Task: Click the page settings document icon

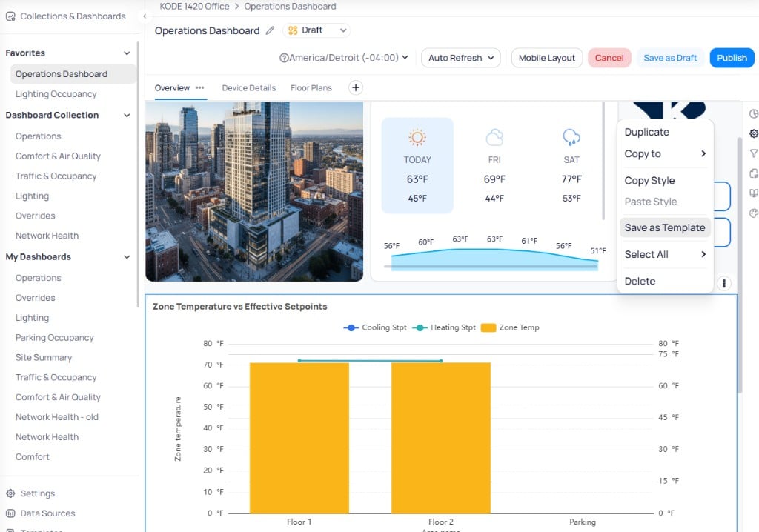Action: click(754, 173)
